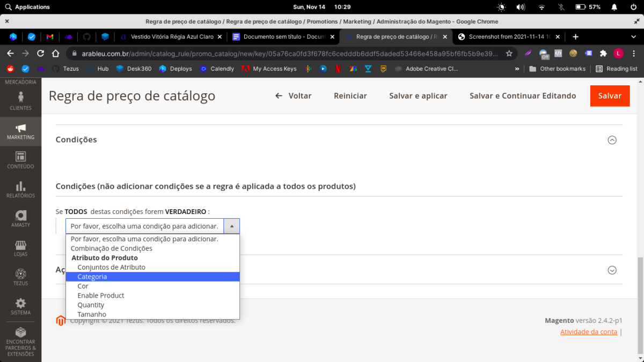Image resolution: width=644 pixels, height=362 pixels.
Task: Click Salvar e Continuar Editando
Action: pos(523,95)
